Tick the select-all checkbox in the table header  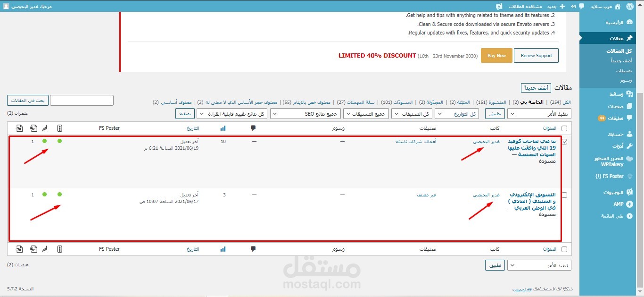point(564,128)
